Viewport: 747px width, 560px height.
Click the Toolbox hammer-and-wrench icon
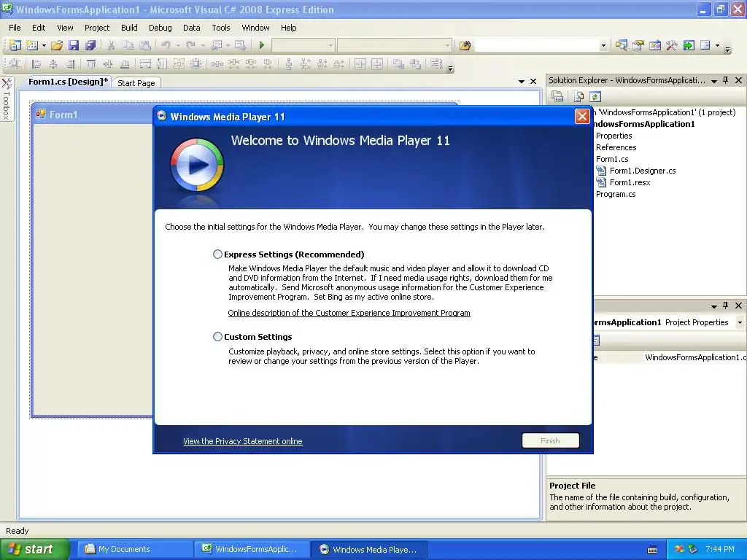672,45
